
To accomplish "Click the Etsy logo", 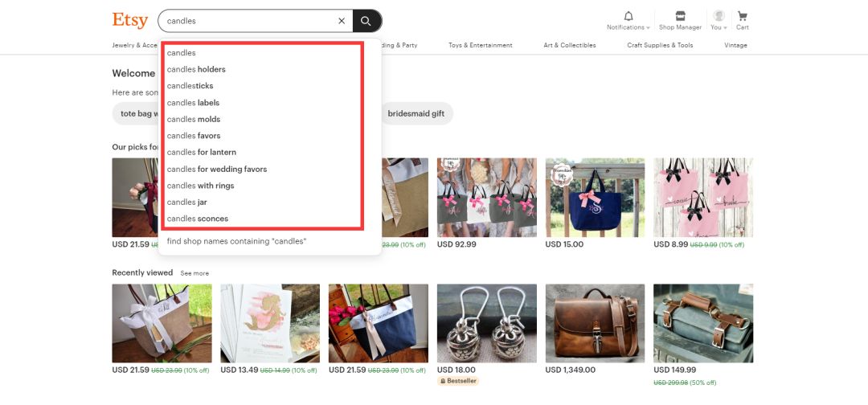I will (x=129, y=20).
